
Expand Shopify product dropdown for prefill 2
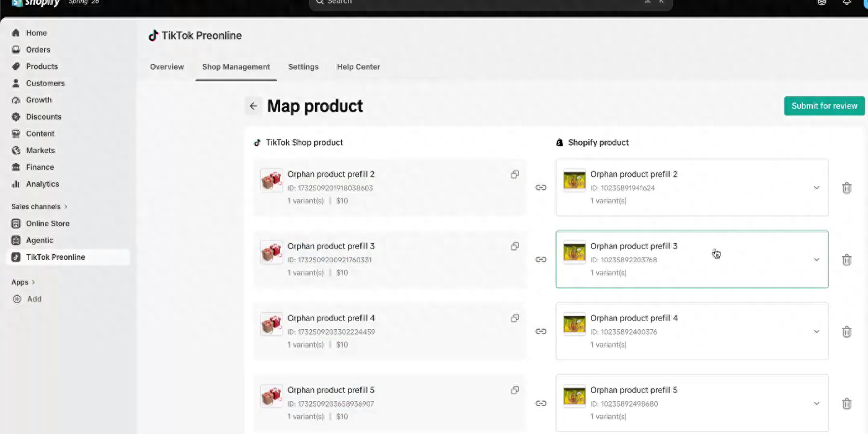[x=817, y=188]
